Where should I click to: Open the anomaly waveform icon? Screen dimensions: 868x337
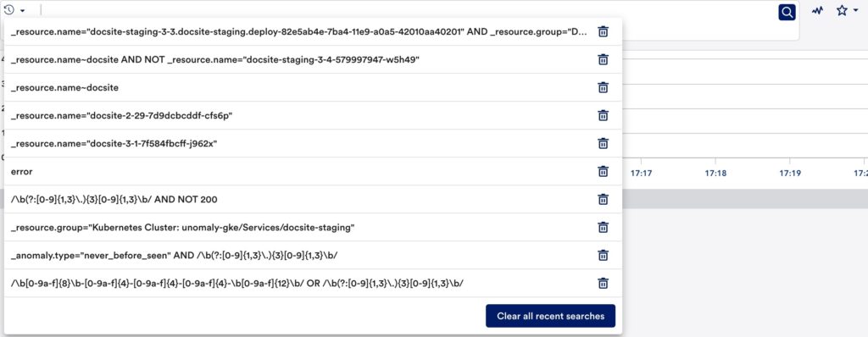817,11
